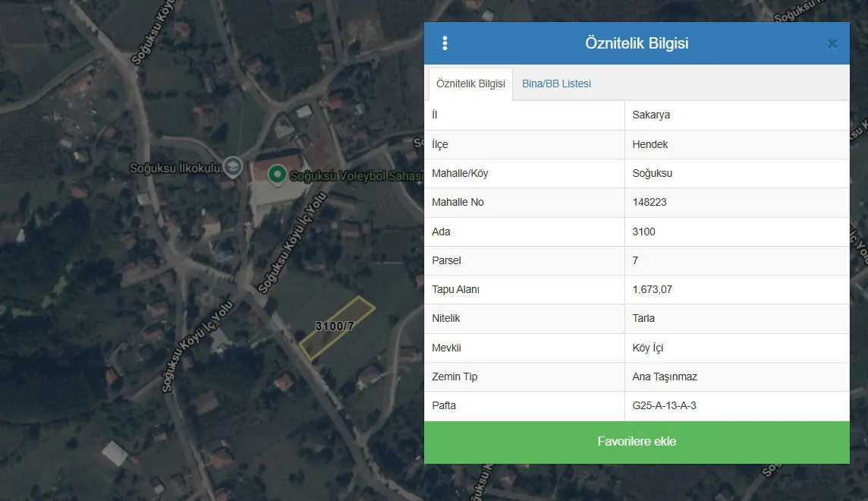Viewport: 868px width, 501px height.
Task: Close the Öznitelik Bilgisi panel
Action: click(x=832, y=44)
